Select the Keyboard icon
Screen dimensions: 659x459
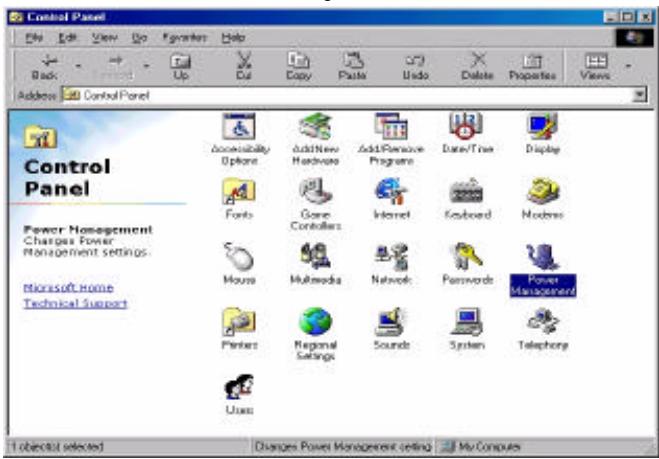(467, 193)
